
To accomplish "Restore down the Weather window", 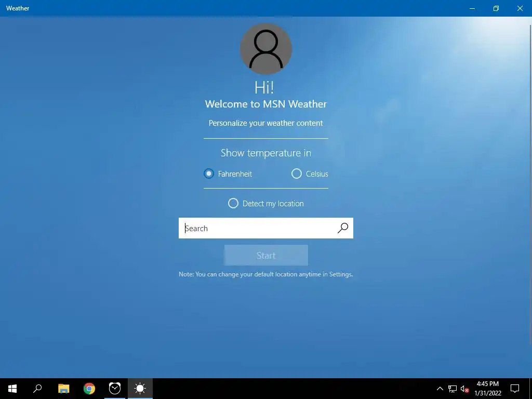I will click(496, 8).
